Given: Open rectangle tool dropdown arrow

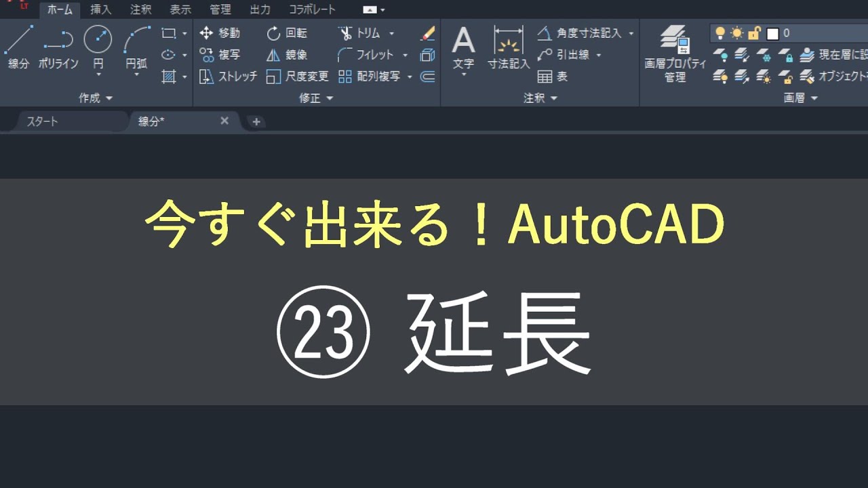Looking at the screenshot, I should click(x=184, y=33).
